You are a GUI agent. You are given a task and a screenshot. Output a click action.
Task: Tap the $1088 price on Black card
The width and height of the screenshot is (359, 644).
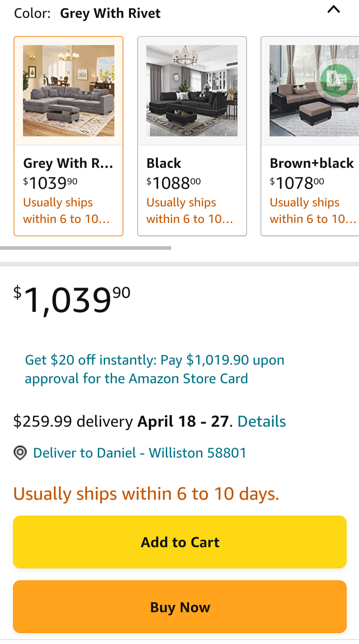click(x=174, y=183)
